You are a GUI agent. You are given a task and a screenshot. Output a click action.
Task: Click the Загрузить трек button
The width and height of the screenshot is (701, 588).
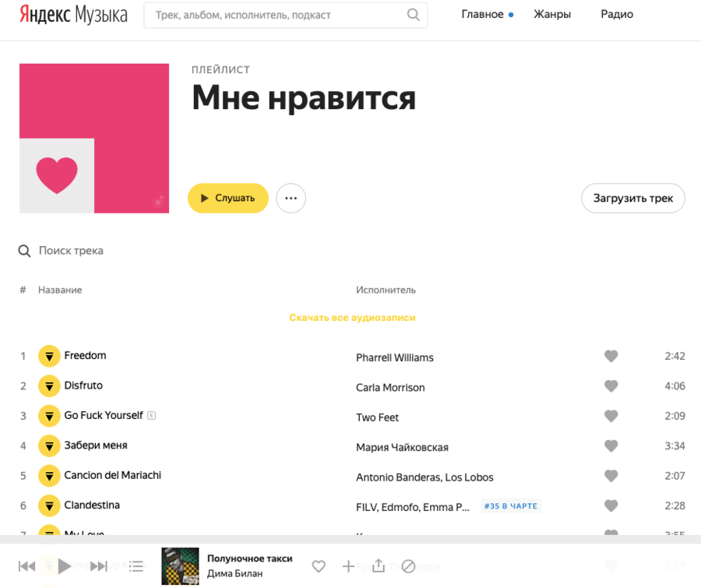click(633, 198)
